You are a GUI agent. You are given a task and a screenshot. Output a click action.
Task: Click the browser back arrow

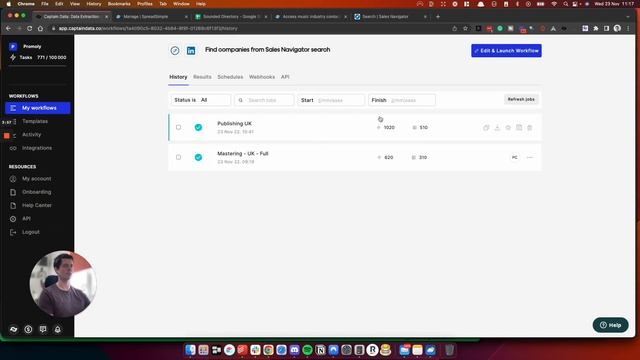pos(8,29)
